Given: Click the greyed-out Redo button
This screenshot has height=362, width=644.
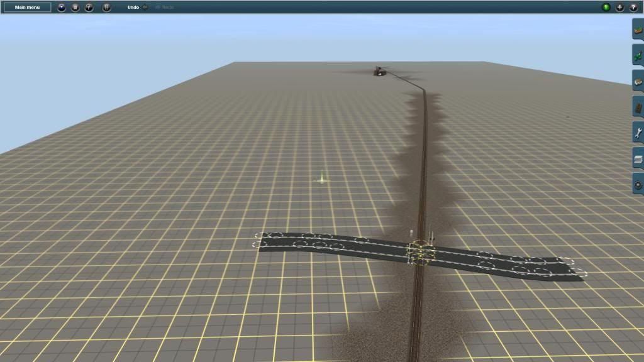Looking at the screenshot, I should click(x=165, y=8).
